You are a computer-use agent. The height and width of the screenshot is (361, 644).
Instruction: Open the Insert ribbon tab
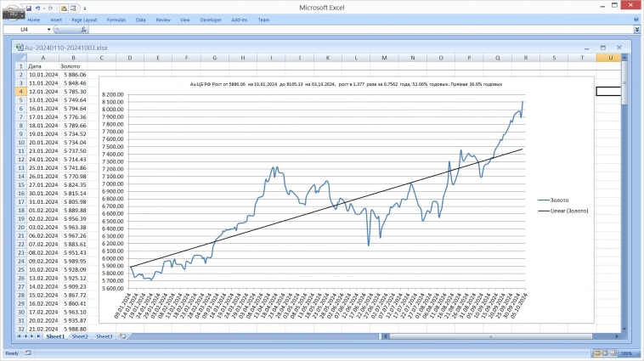tap(56, 20)
